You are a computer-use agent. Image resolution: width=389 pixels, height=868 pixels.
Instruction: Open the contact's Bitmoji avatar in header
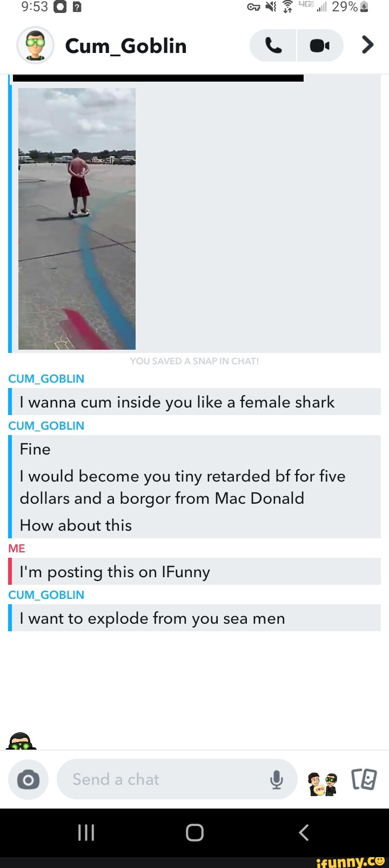pos(35,45)
